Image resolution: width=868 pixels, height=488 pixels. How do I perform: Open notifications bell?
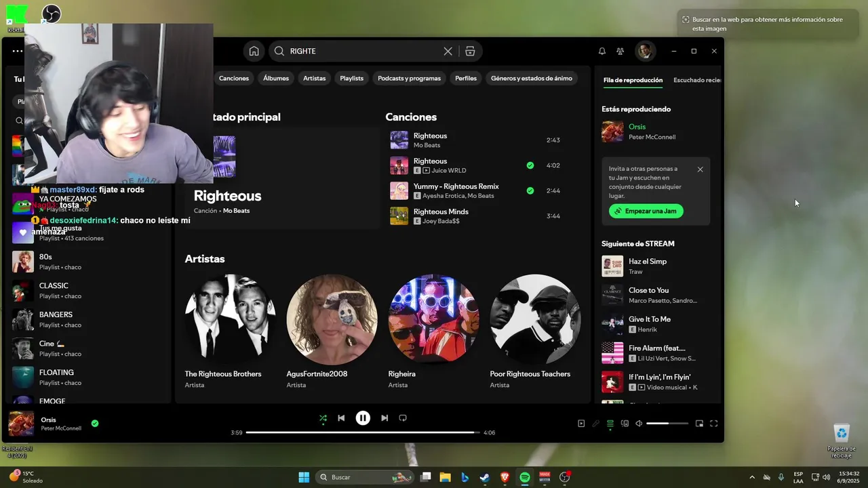click(601, 52)
